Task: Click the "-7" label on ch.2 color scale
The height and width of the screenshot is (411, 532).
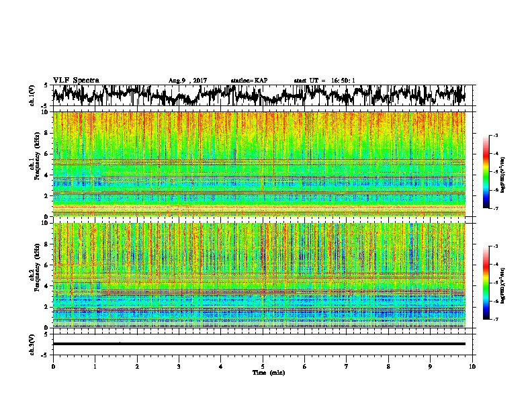Action: pos(496,319)
